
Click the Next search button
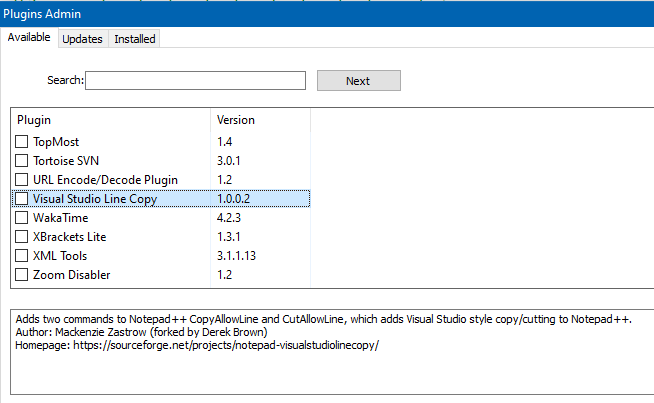point(359,81)
